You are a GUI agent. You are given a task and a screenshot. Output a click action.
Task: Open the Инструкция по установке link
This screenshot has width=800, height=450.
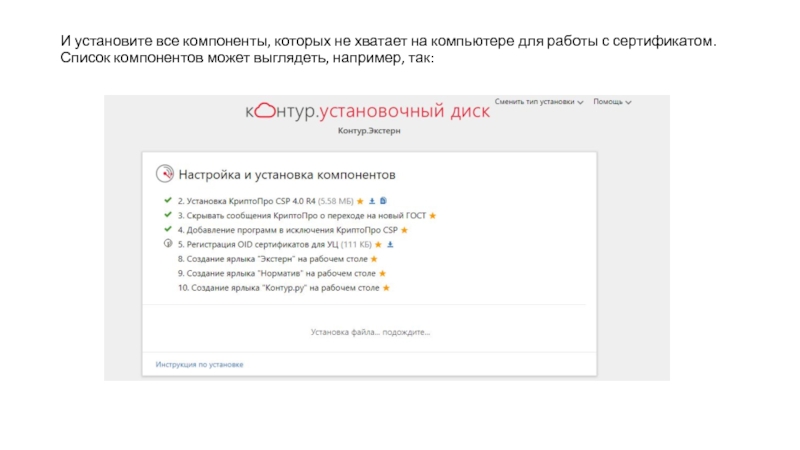click(199, 364)
